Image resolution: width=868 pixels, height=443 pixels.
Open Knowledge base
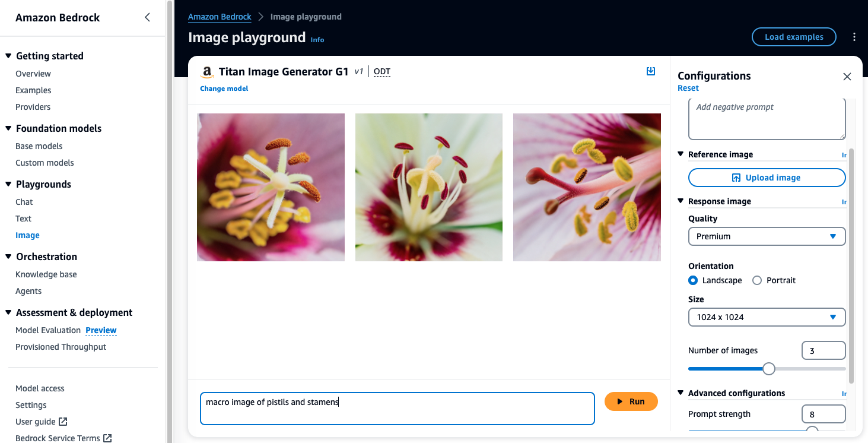(46, 274)
